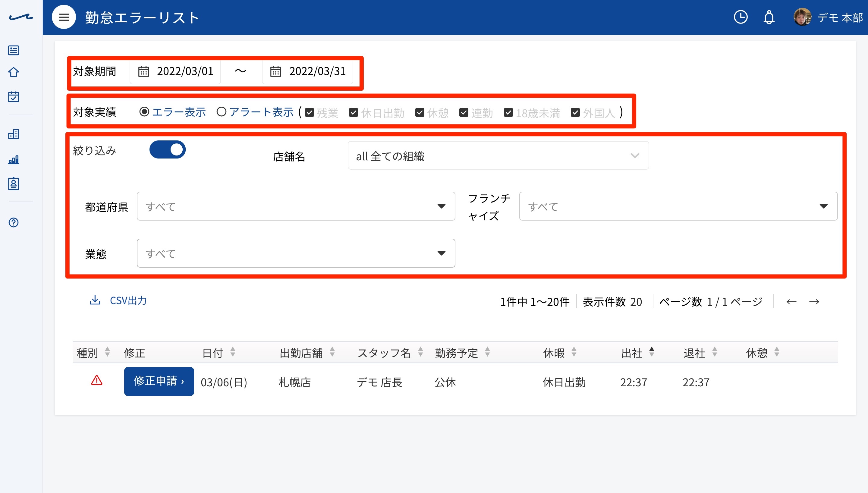Image resolution: width=868 pixels, height=493 pixels.
Task: Sort by 出社 column arrows
Action: (652, 352)
